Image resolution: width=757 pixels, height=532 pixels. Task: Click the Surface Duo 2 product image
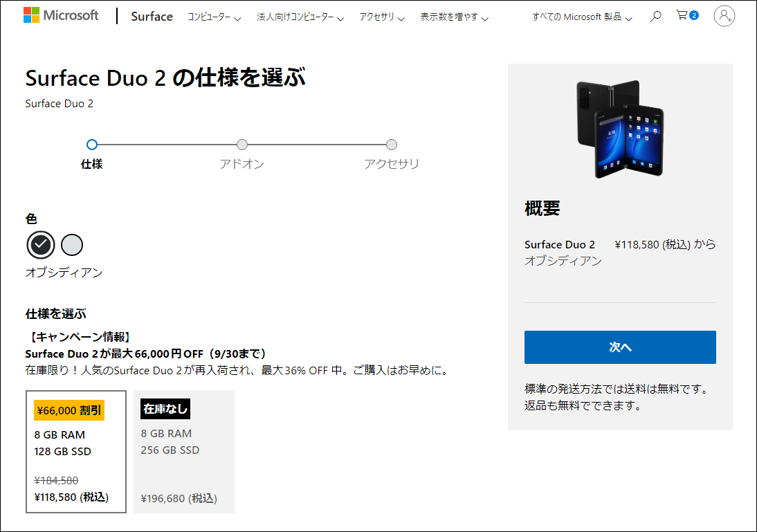pyautogui.click(x=621, y=129)
